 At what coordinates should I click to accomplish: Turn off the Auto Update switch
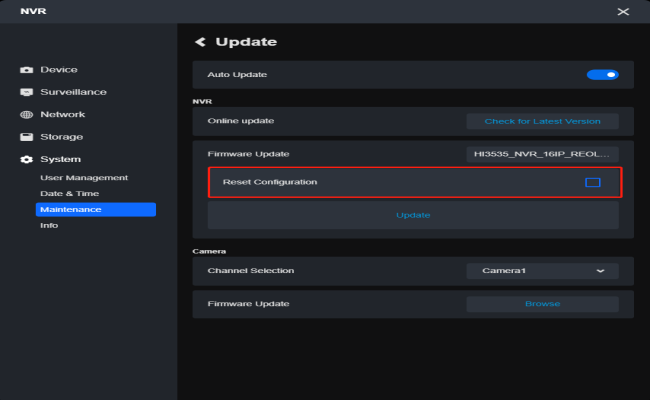pyautogui.click(x=602, y=75)
